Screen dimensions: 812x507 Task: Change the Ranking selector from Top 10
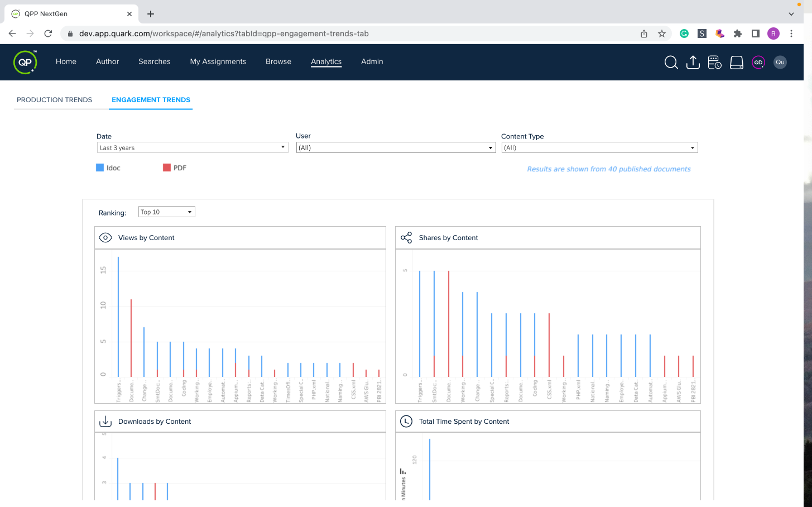point(166,212)
